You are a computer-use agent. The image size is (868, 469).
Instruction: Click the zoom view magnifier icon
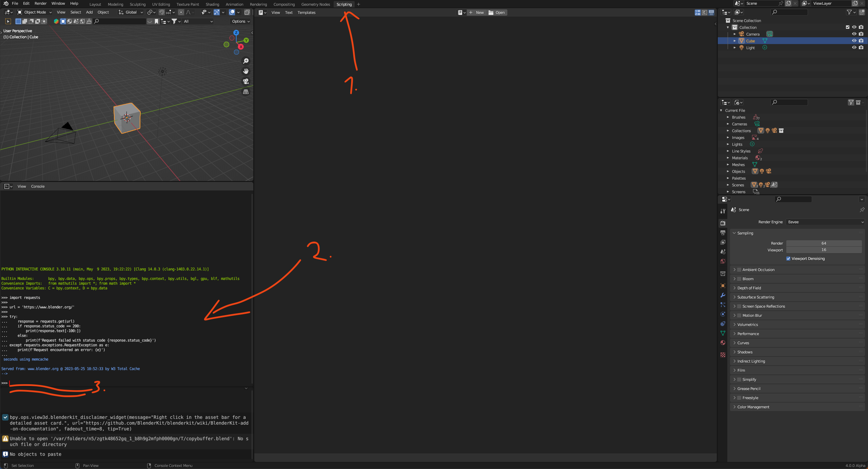[246, 61]
